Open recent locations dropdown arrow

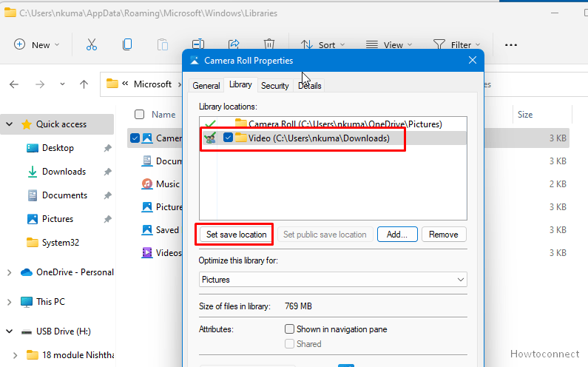tap(62, 84)
